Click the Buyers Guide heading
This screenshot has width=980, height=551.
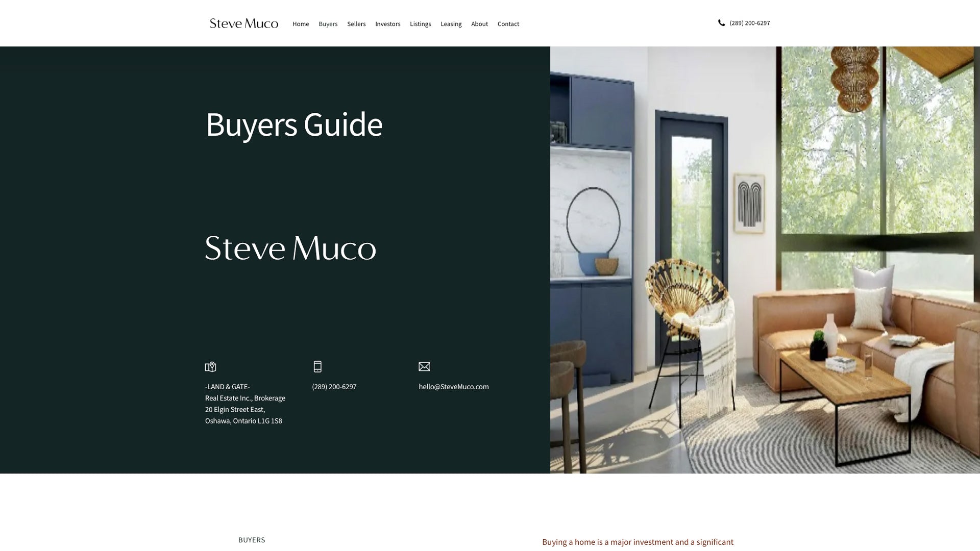tap(293, 124)
